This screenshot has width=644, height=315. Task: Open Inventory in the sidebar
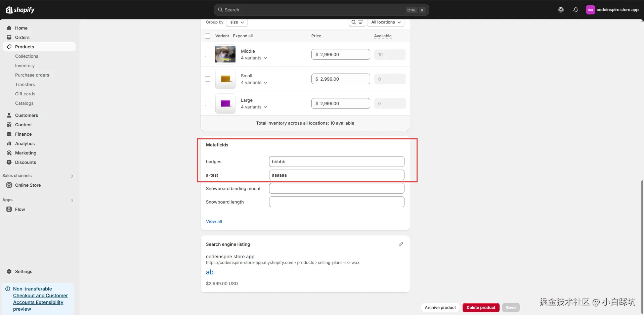coord(25,65)
